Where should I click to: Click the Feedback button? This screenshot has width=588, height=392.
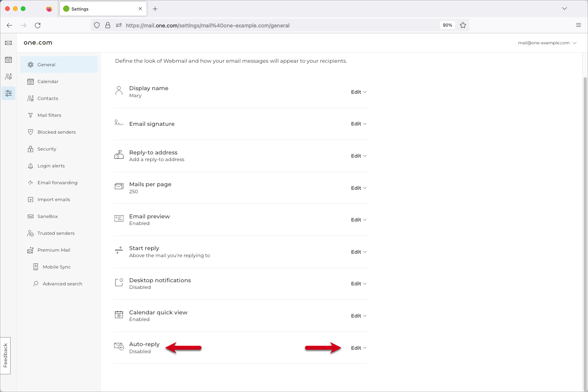click(5, 356)
